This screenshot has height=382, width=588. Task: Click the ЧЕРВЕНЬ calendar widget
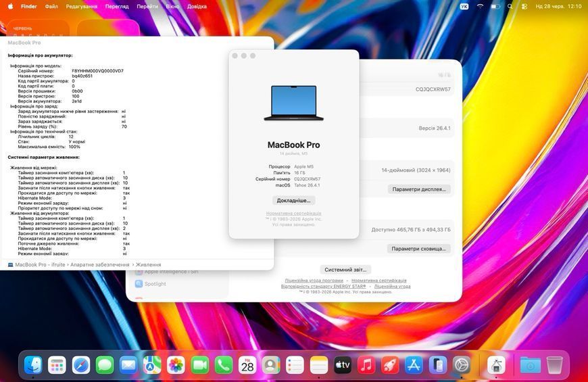click(x=38, y=28)
